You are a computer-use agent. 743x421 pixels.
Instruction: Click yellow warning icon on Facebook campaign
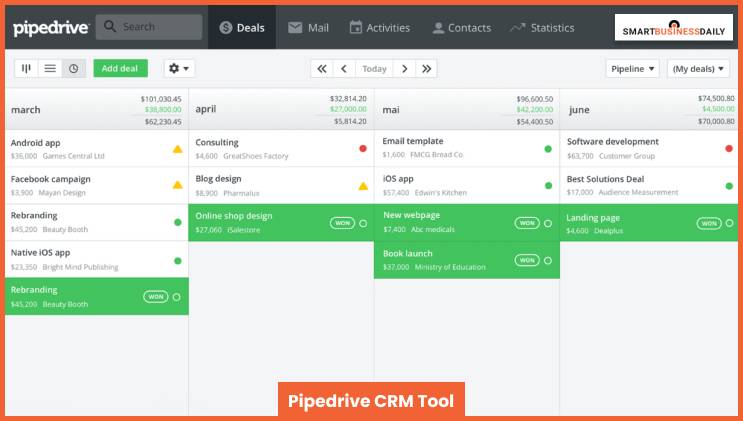pos(177,185)
